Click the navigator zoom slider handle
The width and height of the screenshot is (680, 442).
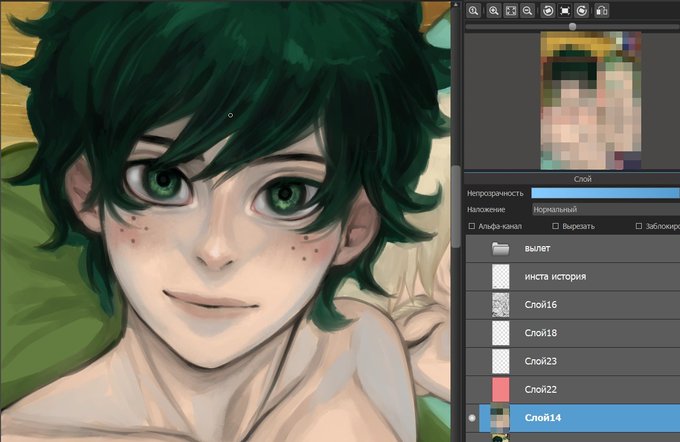tap(572, 26)
